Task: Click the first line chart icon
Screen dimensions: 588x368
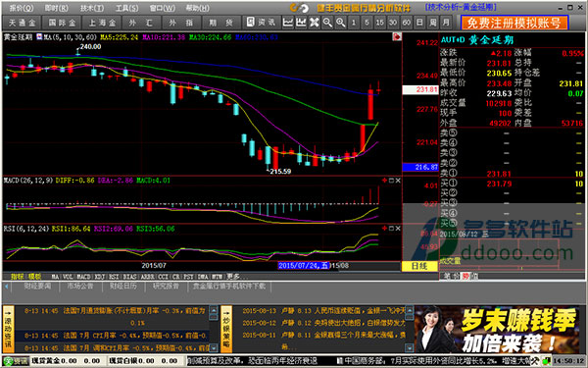Action: (288, 23)
